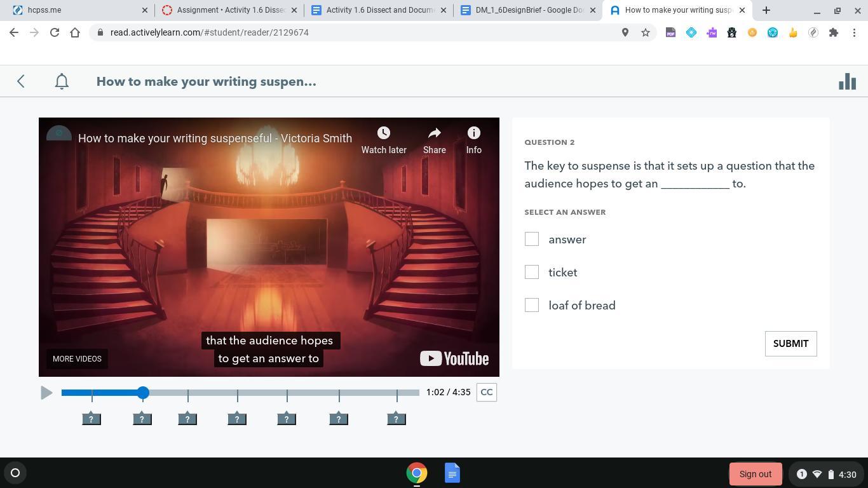Open the blue diamond extension icon
This screenshot has width=868, height=488.
691,32
